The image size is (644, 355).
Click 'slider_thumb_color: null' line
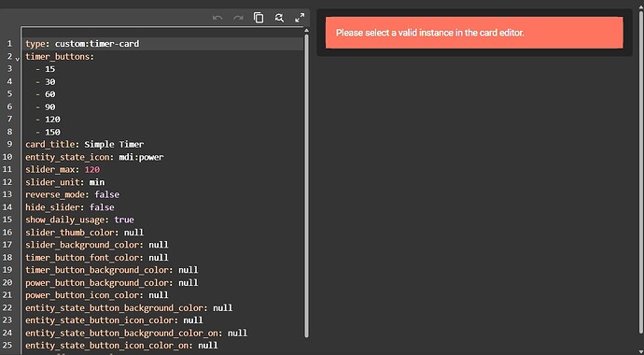point(85,232)
